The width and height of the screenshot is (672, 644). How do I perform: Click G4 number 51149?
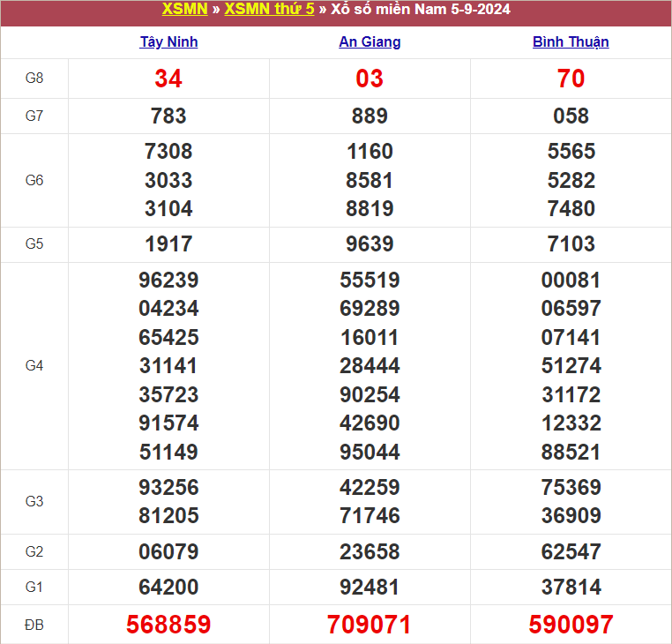(x=168, y=452)
